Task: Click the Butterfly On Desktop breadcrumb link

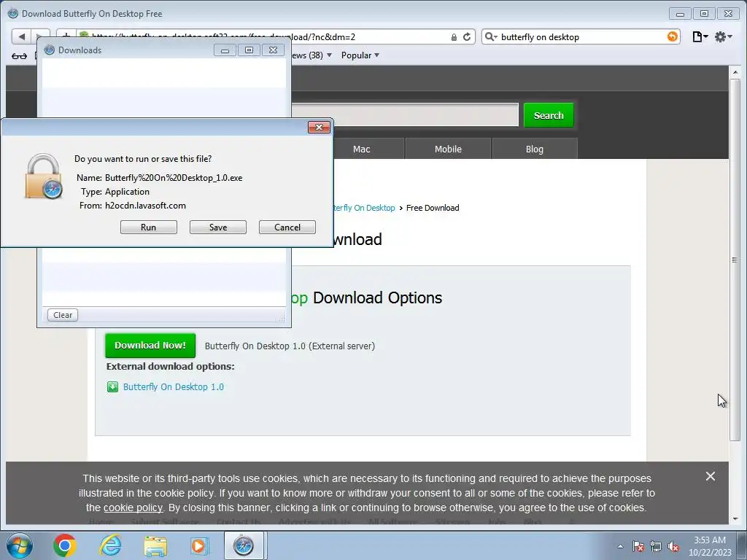Action: pos(364,208)
